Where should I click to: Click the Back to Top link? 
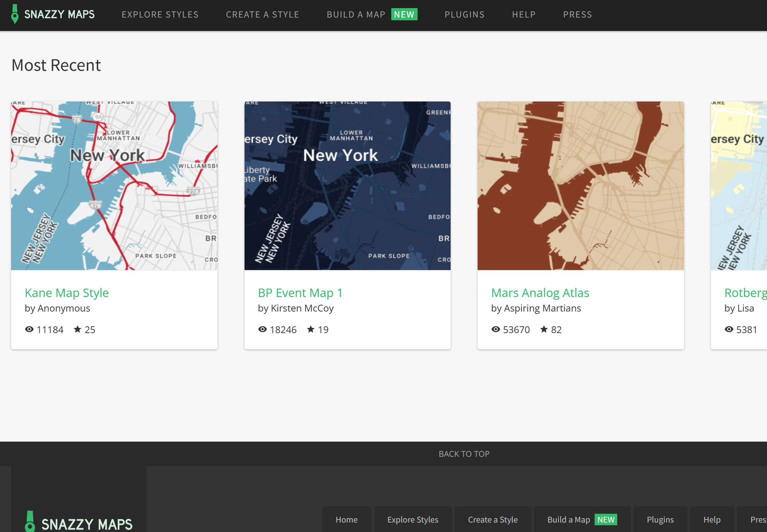pos(464,454)
